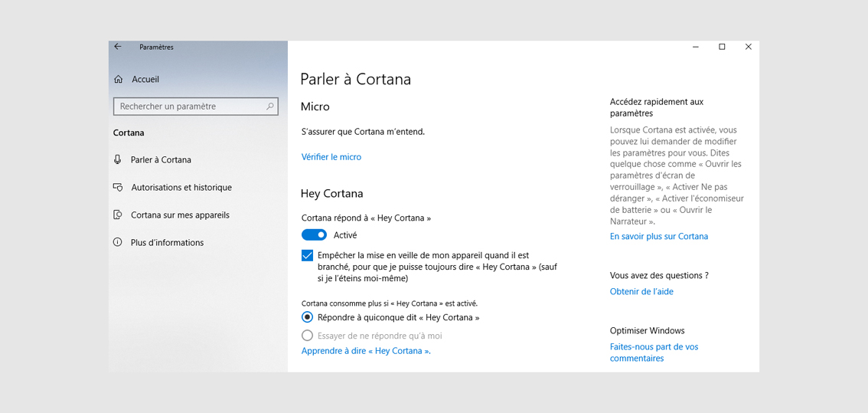The width and height of the screenshot is (868, 413).
Task: Select Essayer de ne répondre qu'à moi
Action: (x=307, y=336)
